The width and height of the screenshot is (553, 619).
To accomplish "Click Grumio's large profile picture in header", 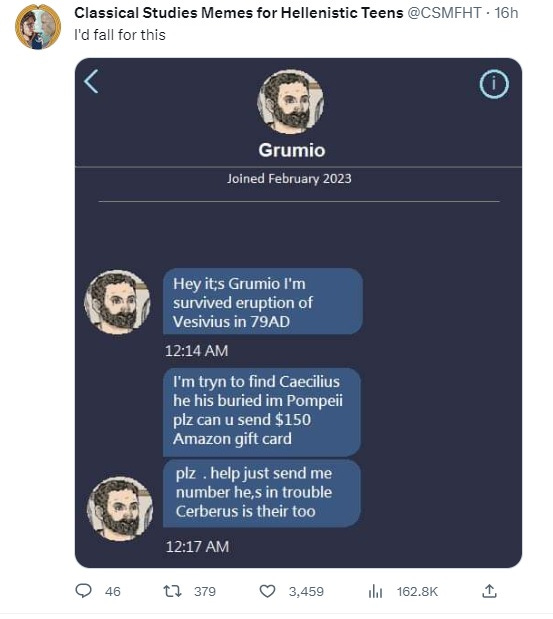I will [x=291, y=102].
